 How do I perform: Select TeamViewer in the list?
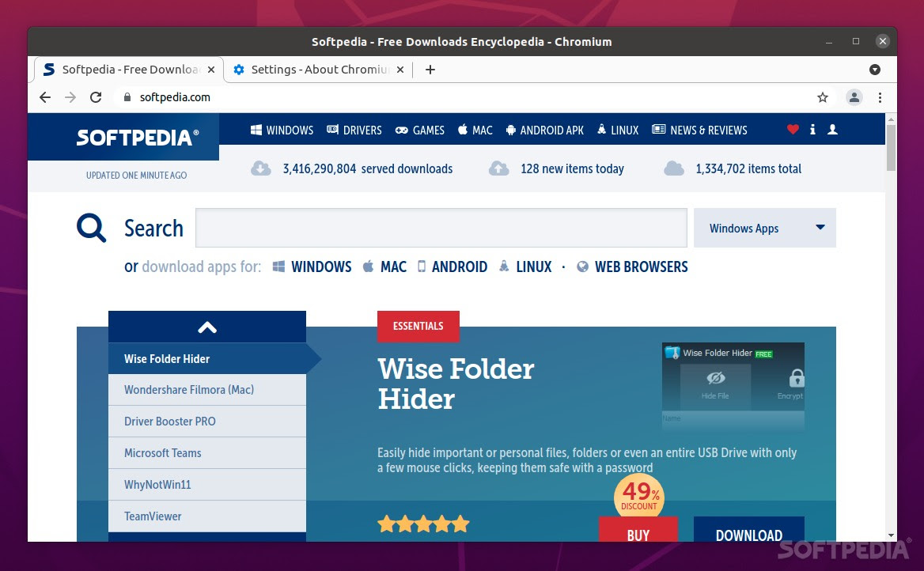click(x=206, y=516)
